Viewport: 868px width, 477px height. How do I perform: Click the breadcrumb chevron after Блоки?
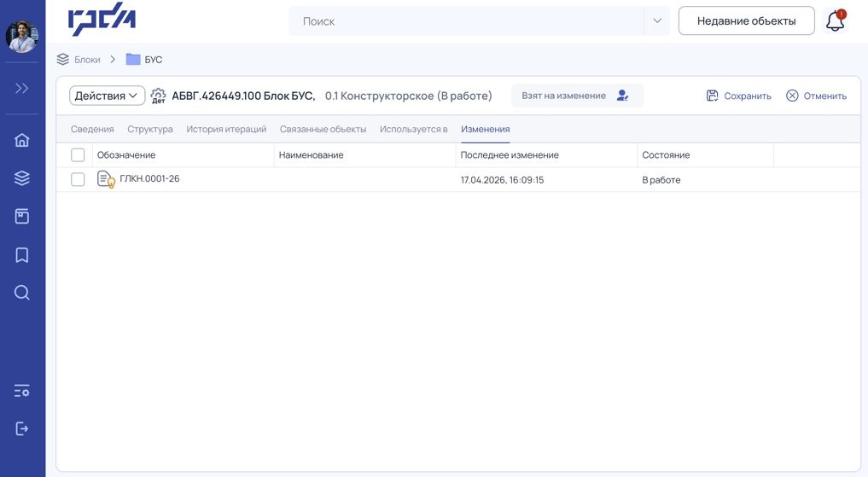[x=113, y=59]
